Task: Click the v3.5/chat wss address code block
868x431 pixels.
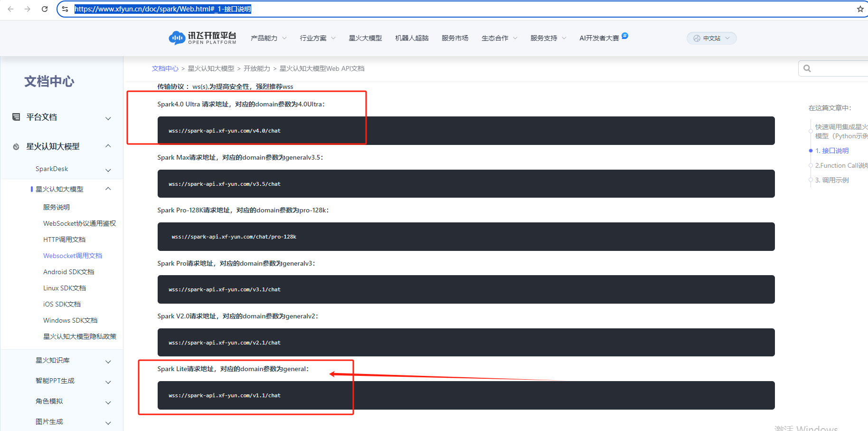Action: [x=466, y=184]
